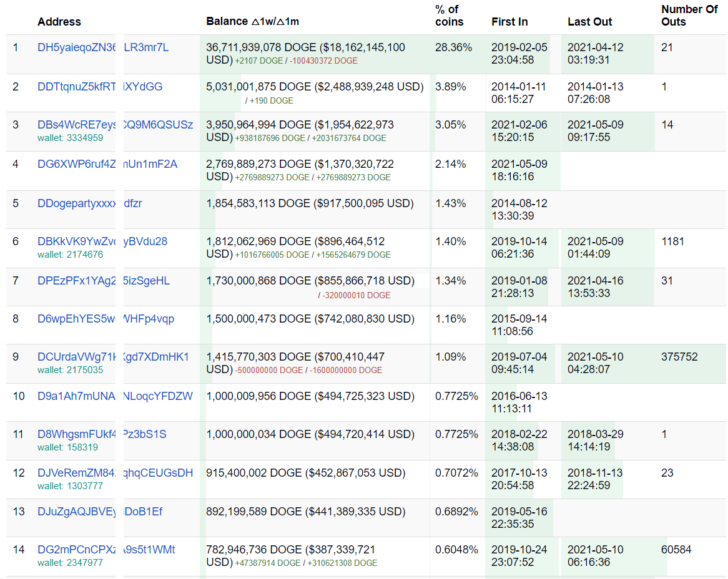Select first-in date 2016-06-13 11:13:11
The width and height of the screenshot is (728, 579).
(x=519, y=402)
